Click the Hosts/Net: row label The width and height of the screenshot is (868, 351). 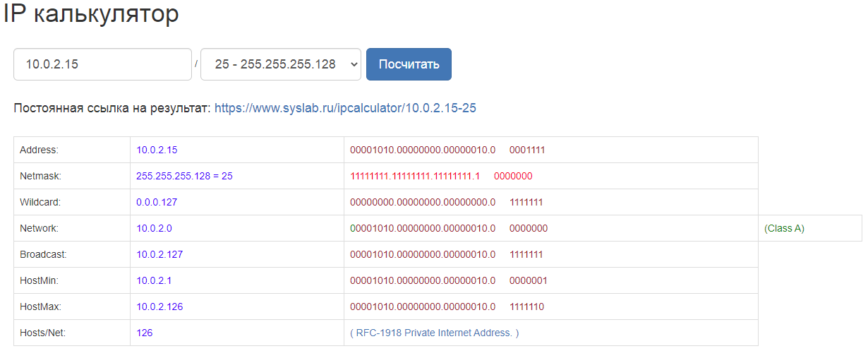(x=42, y=333)
